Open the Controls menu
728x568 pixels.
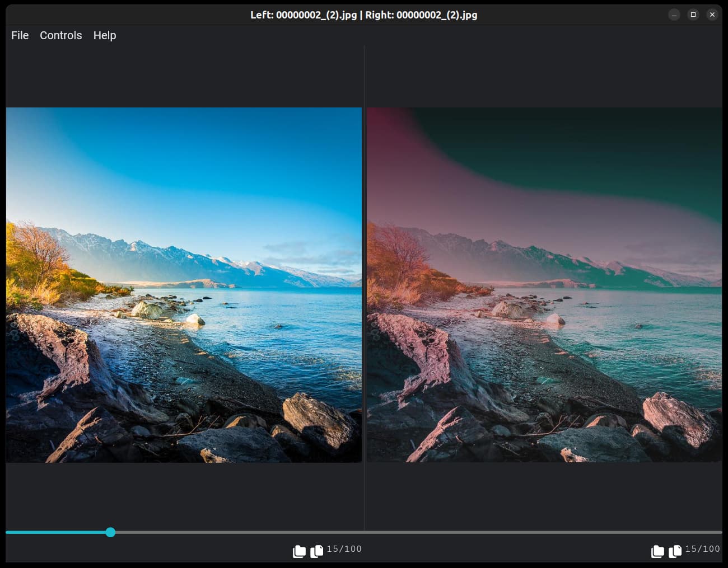pyautogui.click(x=60, y=35)
